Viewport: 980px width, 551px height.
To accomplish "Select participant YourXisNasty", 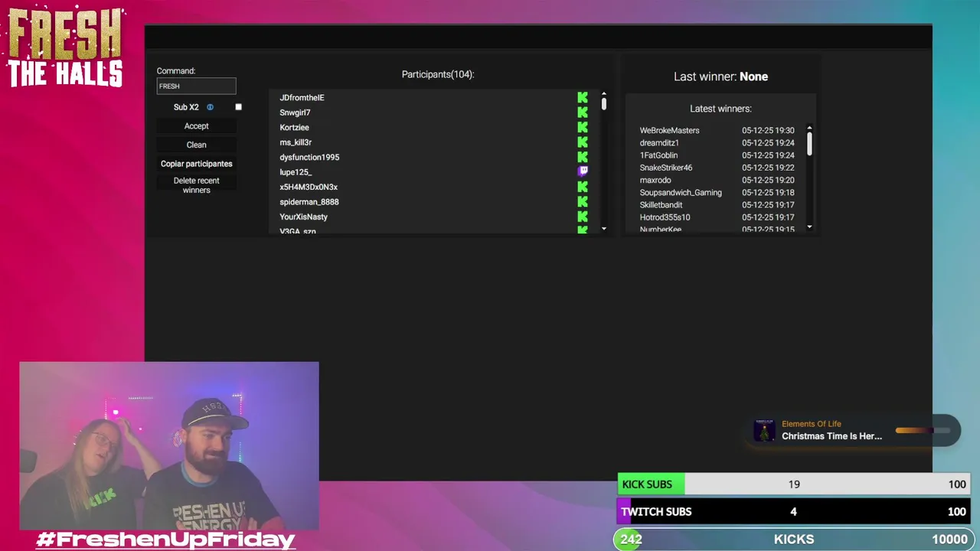I will click(x=303, y=217).
